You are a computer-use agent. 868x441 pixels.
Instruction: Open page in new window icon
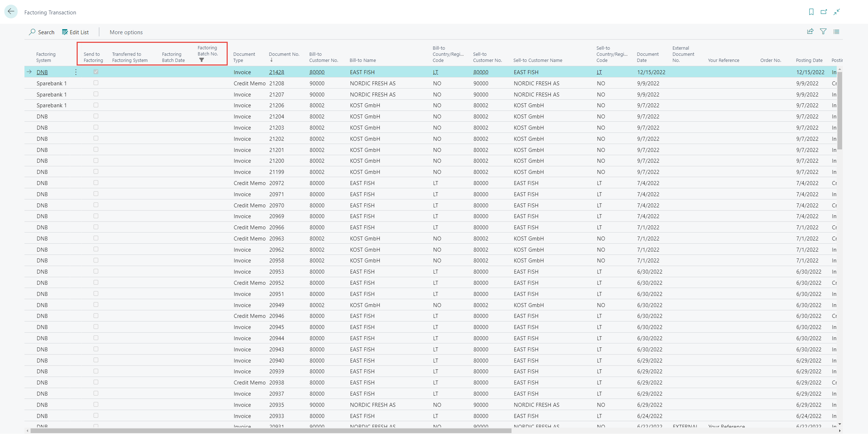[824, 12]
